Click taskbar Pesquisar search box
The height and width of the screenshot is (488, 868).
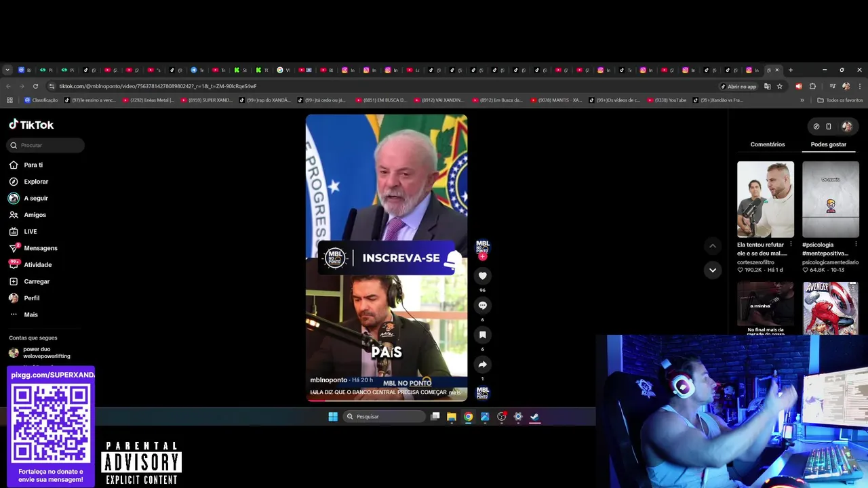pos(383,417)
